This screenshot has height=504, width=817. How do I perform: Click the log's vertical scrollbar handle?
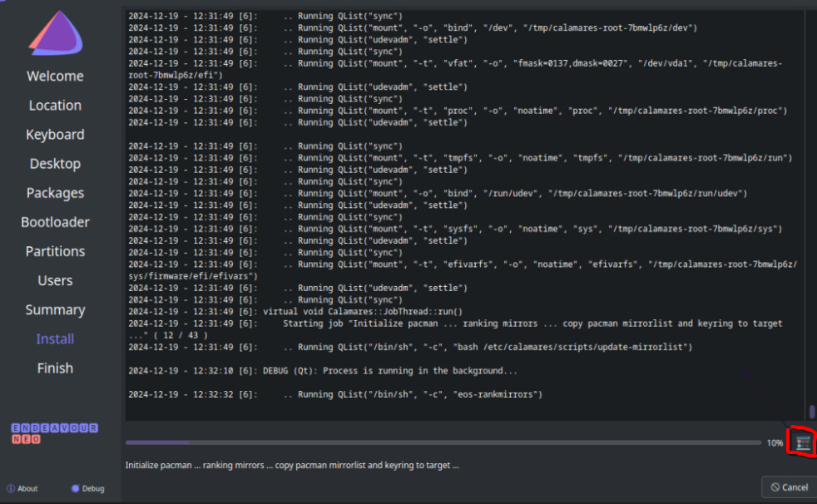[x=812, y=412]
